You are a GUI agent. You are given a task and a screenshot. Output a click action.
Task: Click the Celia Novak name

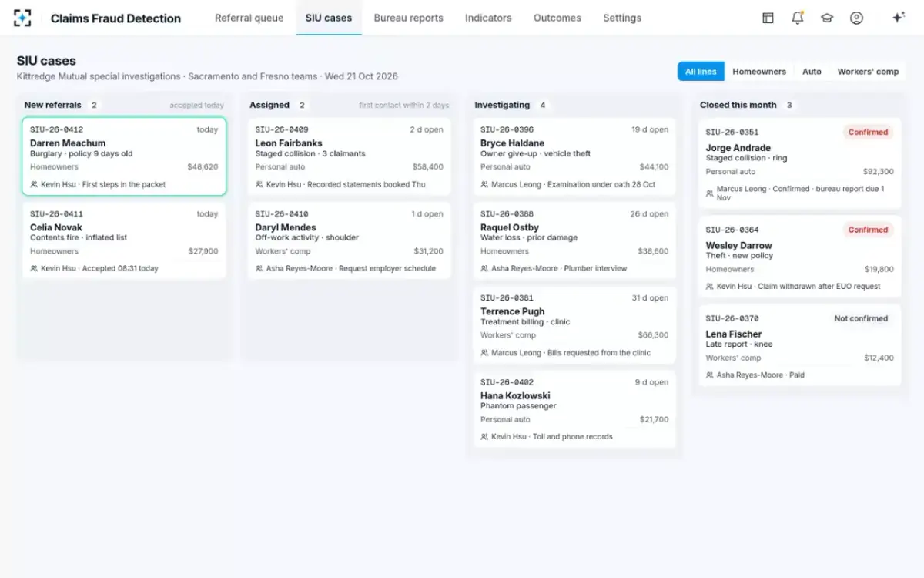coord(56,227)
